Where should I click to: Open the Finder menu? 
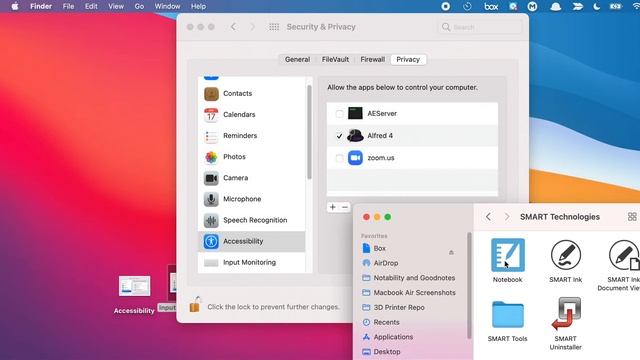(41, 7)
